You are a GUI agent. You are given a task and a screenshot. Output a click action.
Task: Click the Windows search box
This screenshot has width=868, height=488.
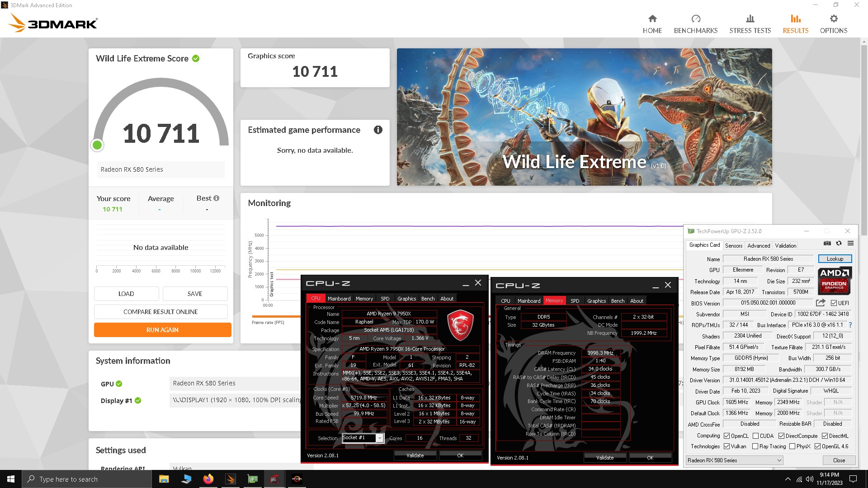point(87,479)
